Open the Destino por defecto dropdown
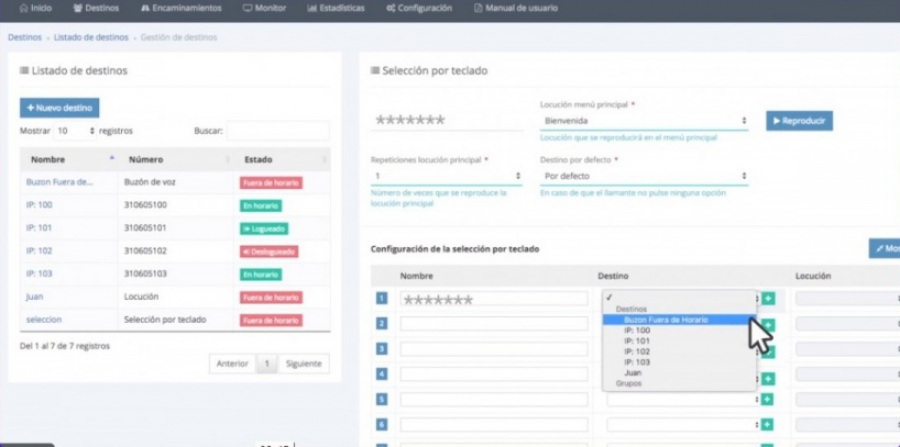This screenshot has height=447, width=900. point(644,176)
